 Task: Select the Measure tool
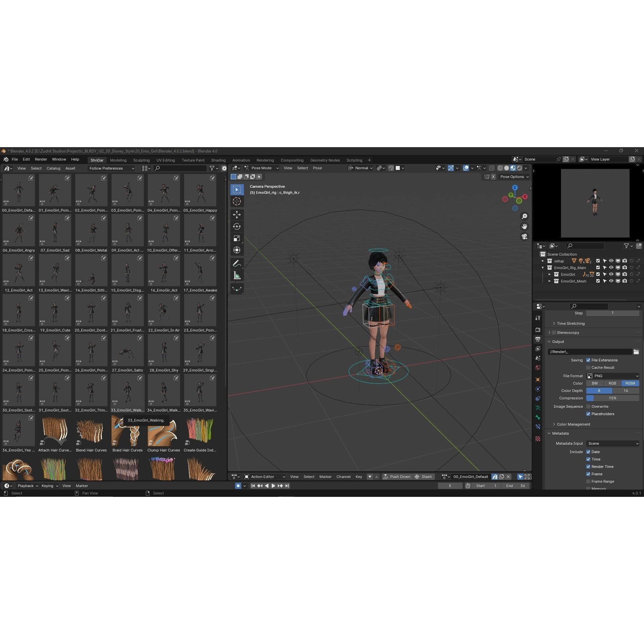[x=237, y=275]
